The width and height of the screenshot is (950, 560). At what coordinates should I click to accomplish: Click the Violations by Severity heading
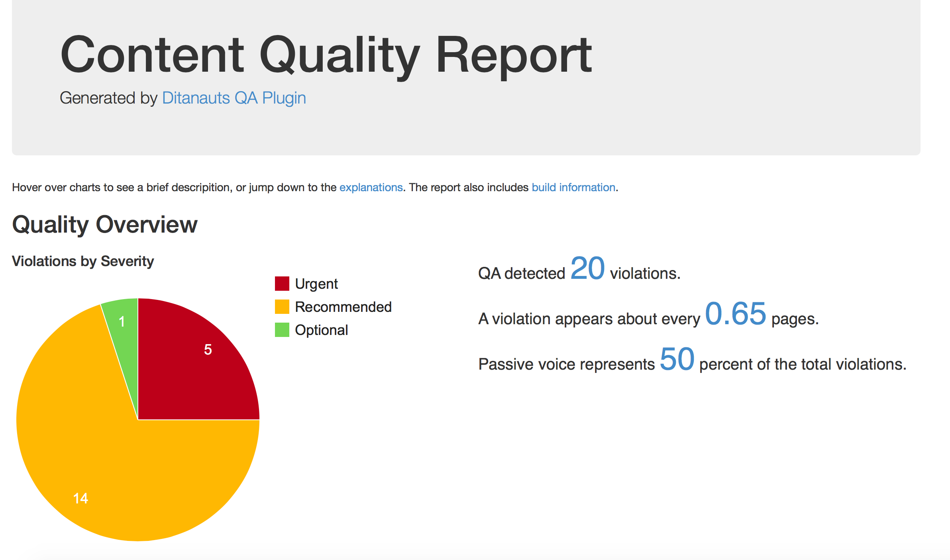(x=83, y=261)
